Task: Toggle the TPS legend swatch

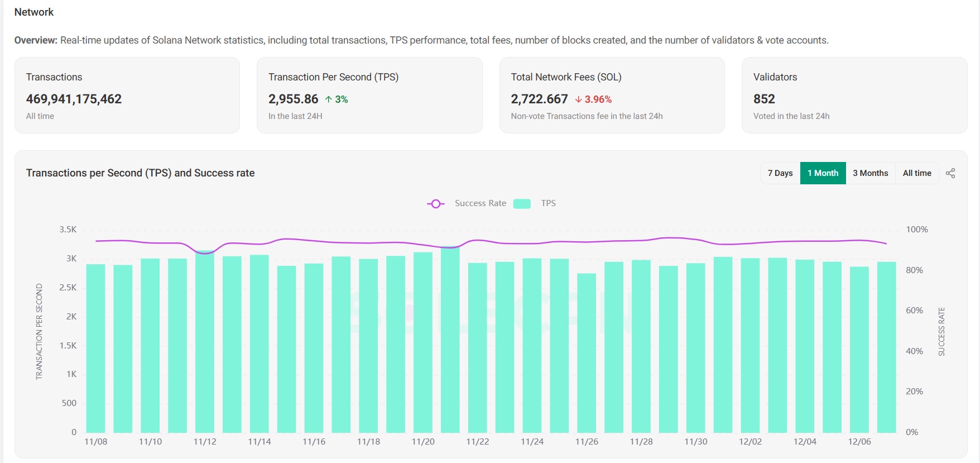Action: pos(522,204)
